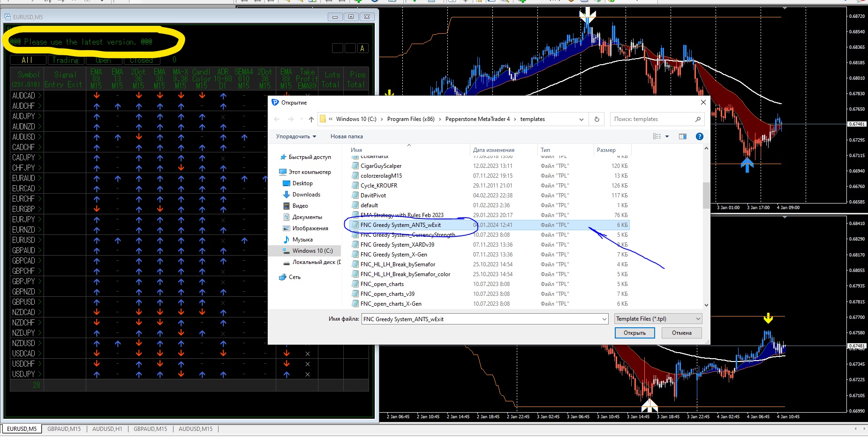This screenshot has width=868, height=437.
Task: Click the Открыть button
Action: click(634, 333)
